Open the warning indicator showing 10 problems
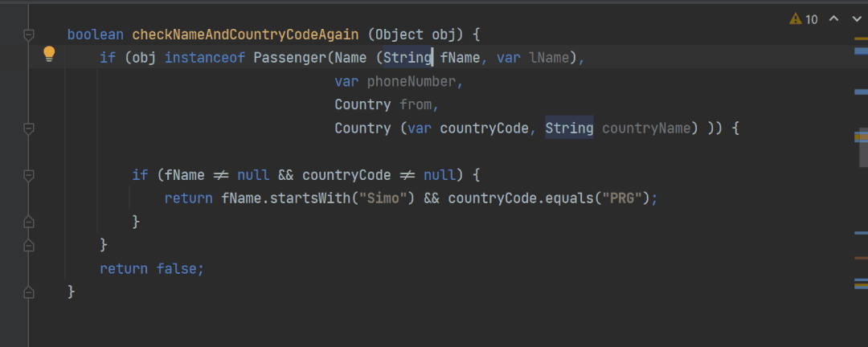Screen dimensions: 868x347 [803, 19]
